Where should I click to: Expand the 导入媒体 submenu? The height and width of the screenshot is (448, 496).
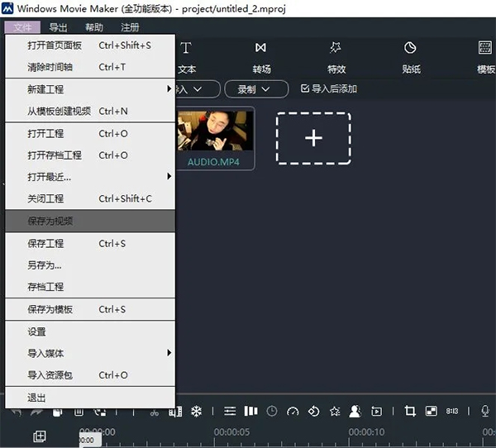pyautogui.click(x=89, y=353)
